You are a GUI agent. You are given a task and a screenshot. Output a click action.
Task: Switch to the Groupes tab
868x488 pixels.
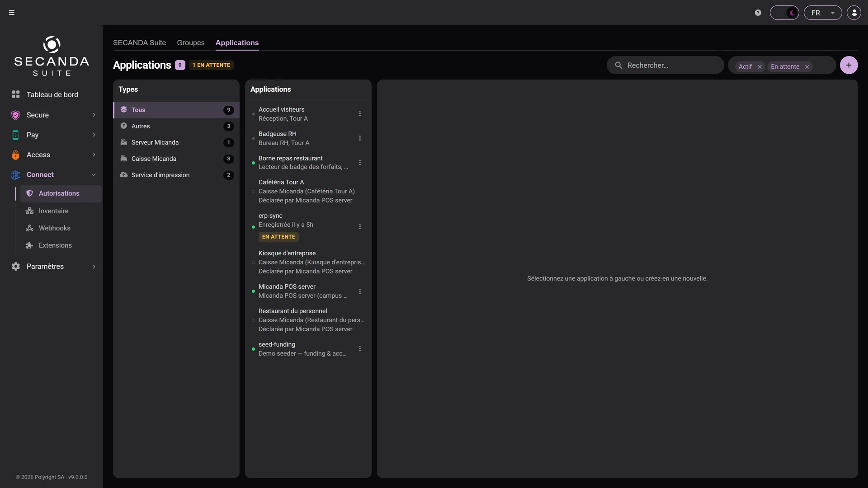[x=191, y=42]
